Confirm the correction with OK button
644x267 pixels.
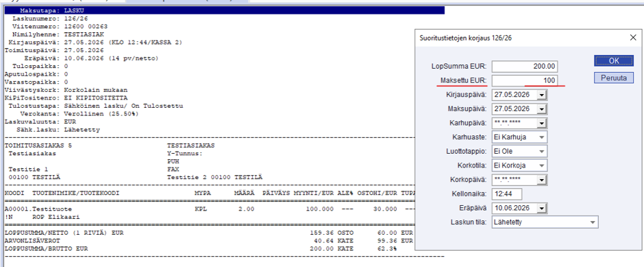pos(614,60)
